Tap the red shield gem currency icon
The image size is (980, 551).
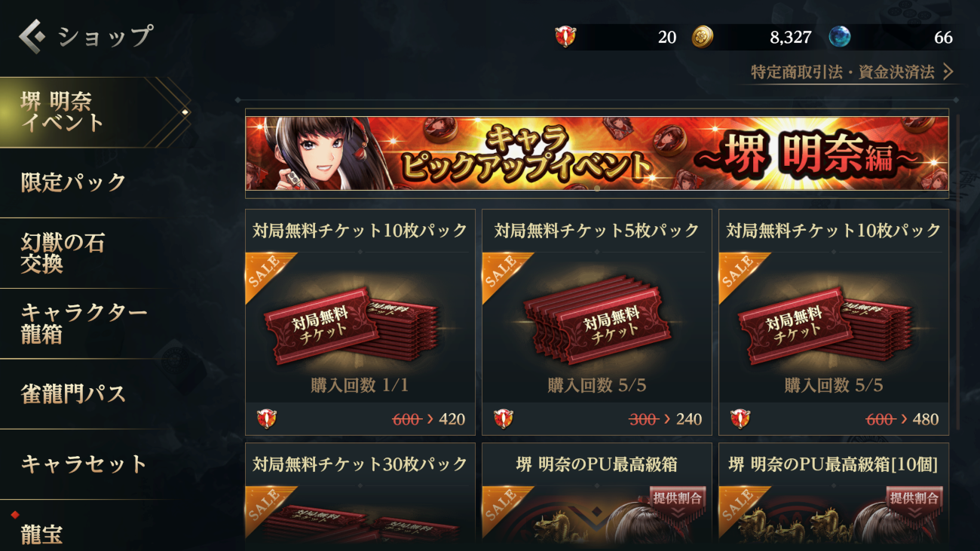pyautogui.click(x=565, y=36)
